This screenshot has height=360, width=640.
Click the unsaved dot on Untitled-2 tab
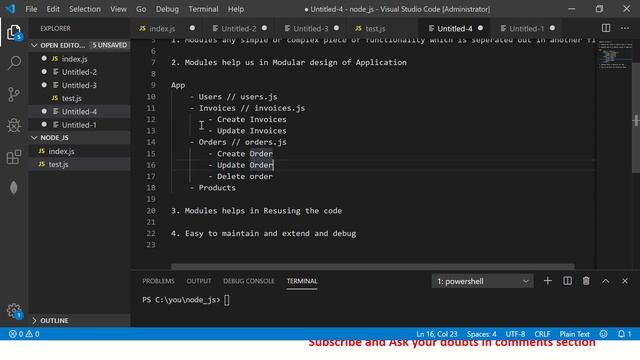(264, 28)
